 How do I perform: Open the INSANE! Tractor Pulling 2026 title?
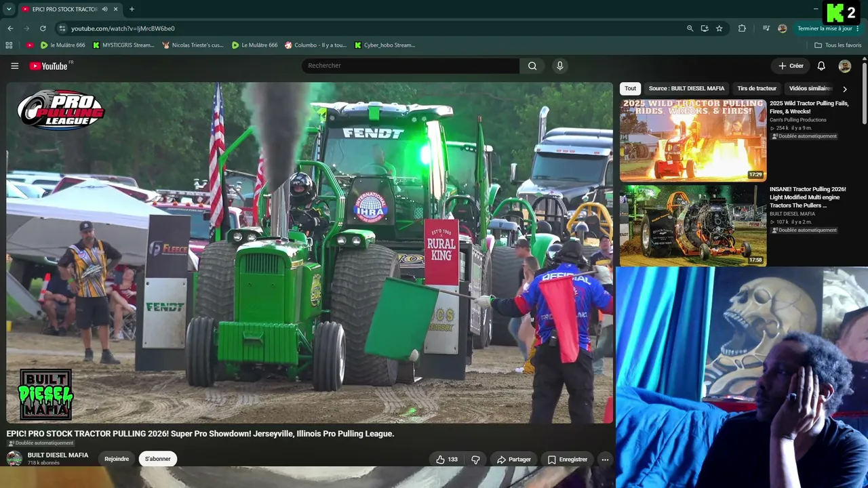[808, 197]
